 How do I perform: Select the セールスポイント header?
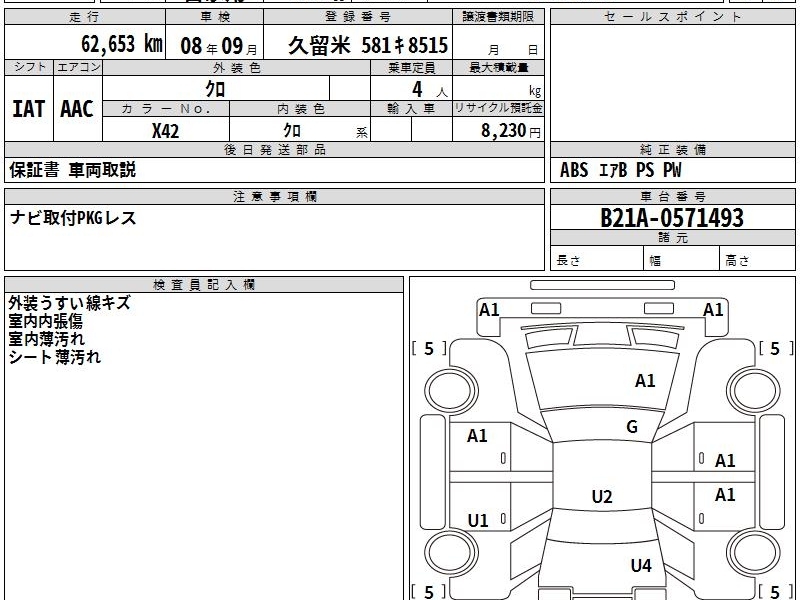672,17
